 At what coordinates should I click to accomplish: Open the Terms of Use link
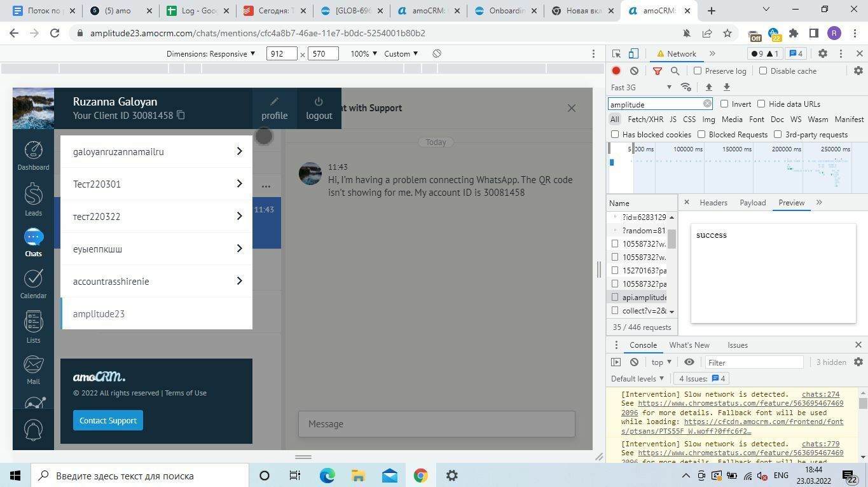(186, 393)
